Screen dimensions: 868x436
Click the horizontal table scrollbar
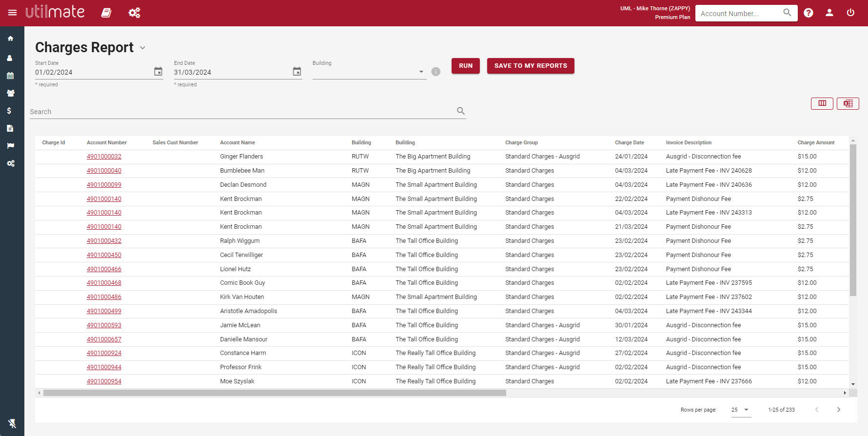point(275,393)
